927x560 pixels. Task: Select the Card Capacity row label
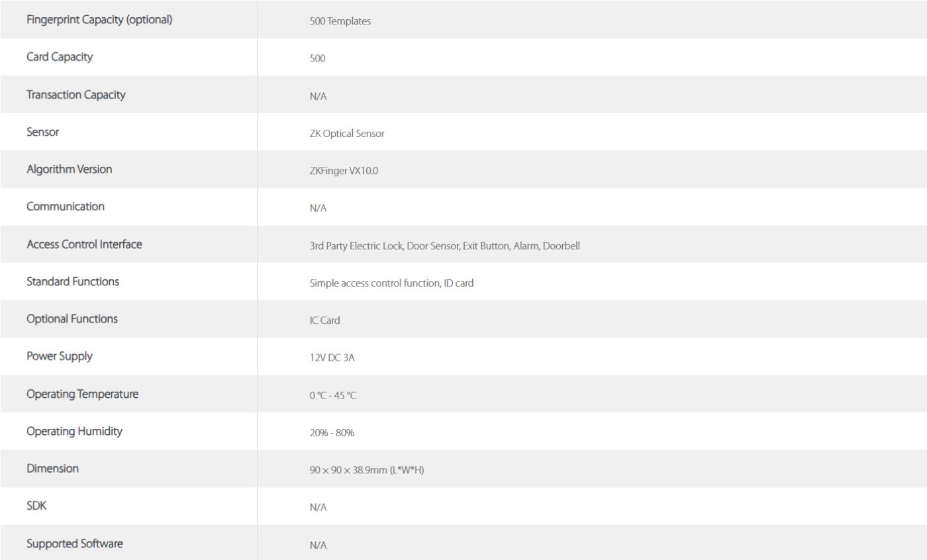(60, 57)
